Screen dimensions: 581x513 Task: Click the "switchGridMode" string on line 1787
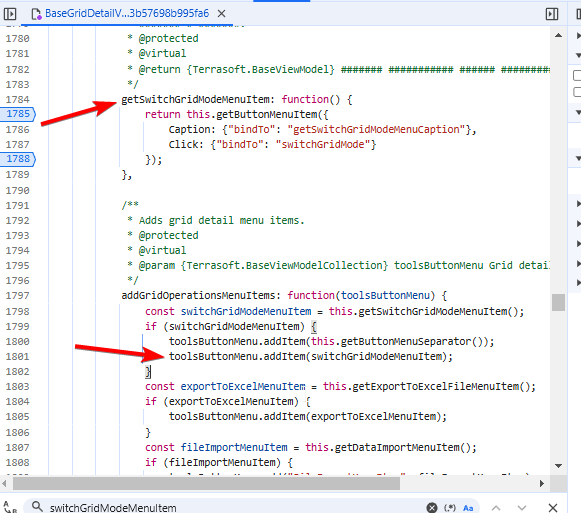coord(323,145)
